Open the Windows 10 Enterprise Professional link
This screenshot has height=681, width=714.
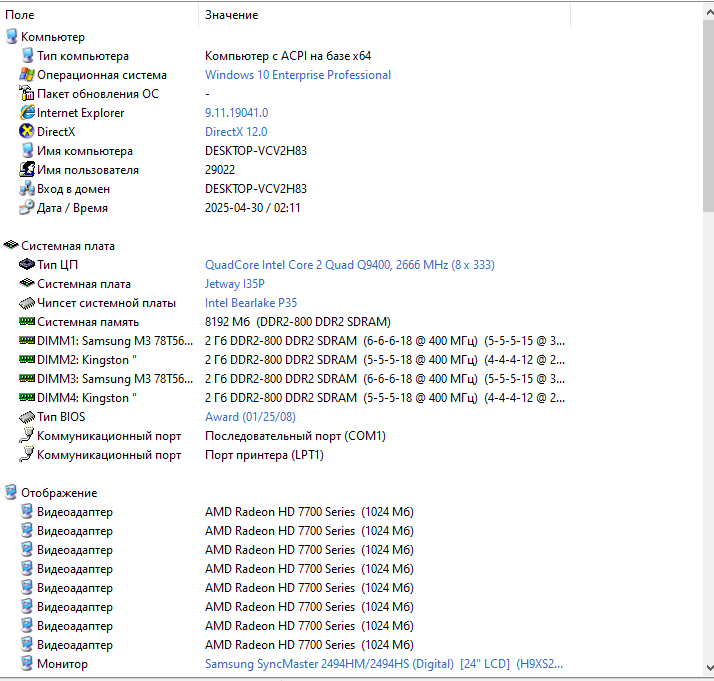pyautogui.click(x=298, y=75)
